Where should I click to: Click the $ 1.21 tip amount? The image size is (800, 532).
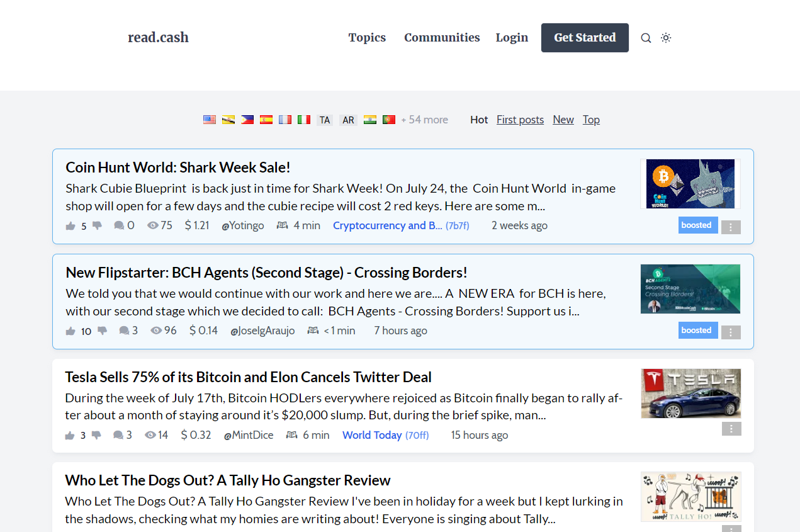coord(197,225)
